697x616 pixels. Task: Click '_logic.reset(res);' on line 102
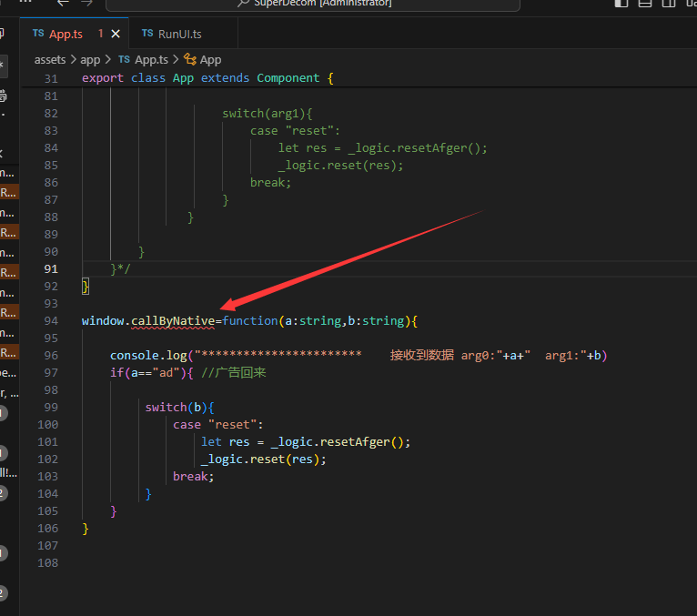(x=264, y=459)
